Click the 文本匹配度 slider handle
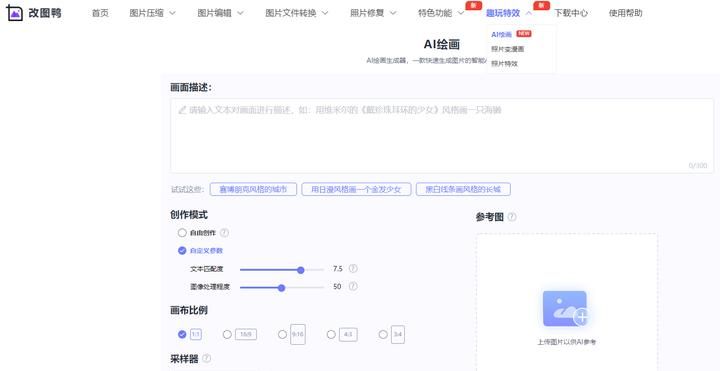720x371 pixels. click(x=301, y=270)
